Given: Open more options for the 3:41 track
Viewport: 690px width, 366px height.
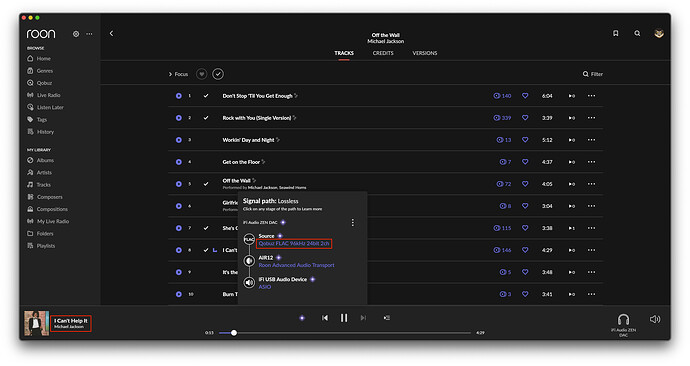Looking at the screenshot, I should pos(591,294).
